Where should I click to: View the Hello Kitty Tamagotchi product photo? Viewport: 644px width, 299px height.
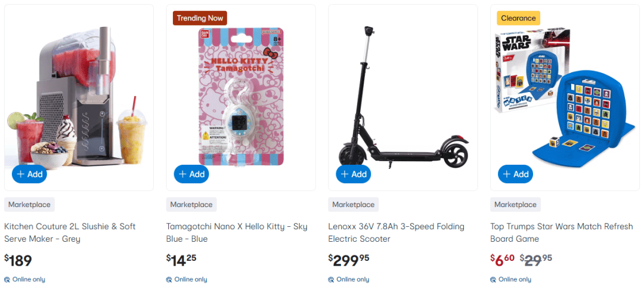[x=241, y=95]
